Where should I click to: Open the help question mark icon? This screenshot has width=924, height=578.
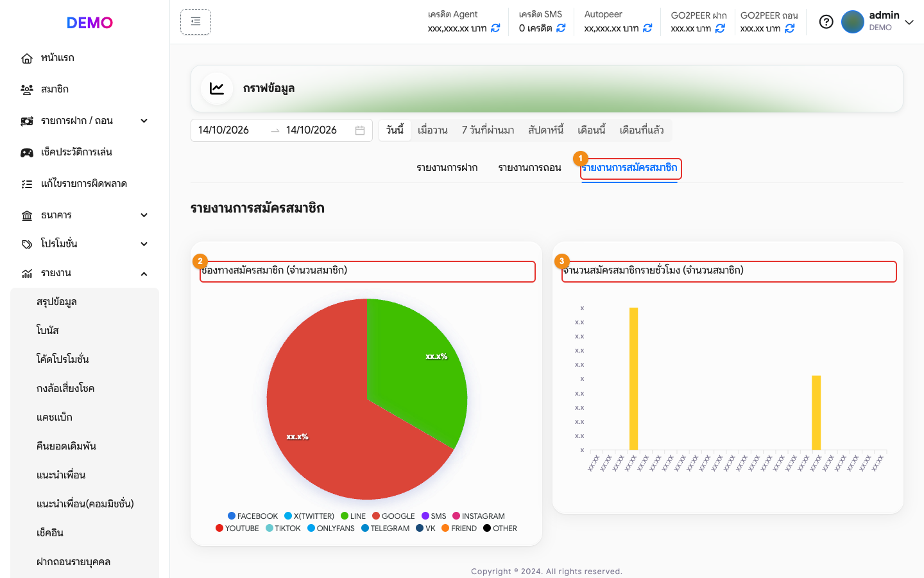click(x=826, y=22)
